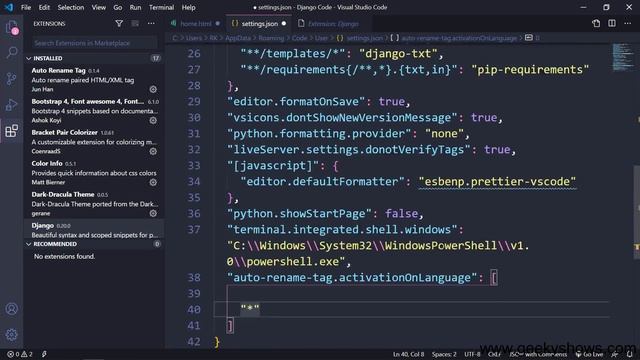Open the Explorer view in activity bar
The height and width of the screenshot is (360, 640).
click(12, 28)
